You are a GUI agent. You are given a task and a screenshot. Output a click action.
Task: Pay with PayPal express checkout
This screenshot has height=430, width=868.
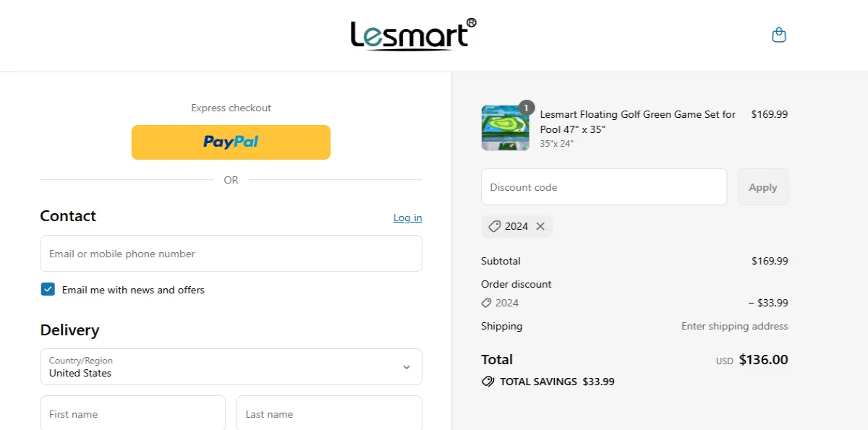point(231,142)
